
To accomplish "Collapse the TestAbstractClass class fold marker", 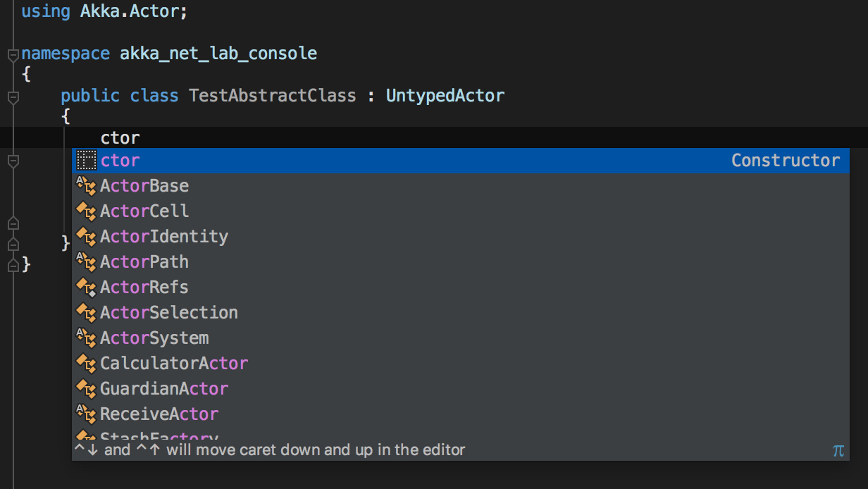I will pos(12,97).
